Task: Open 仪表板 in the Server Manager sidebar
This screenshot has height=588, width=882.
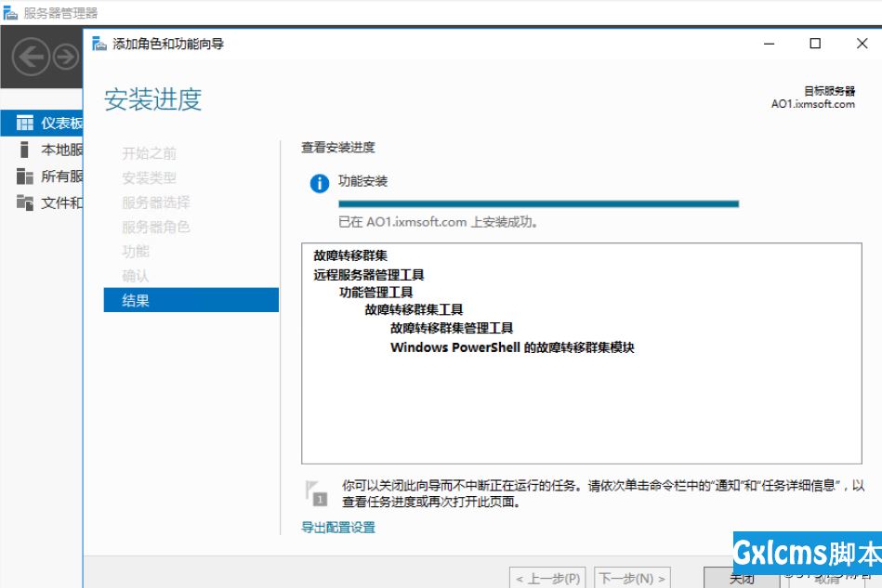Action: [x=42, y=123]
